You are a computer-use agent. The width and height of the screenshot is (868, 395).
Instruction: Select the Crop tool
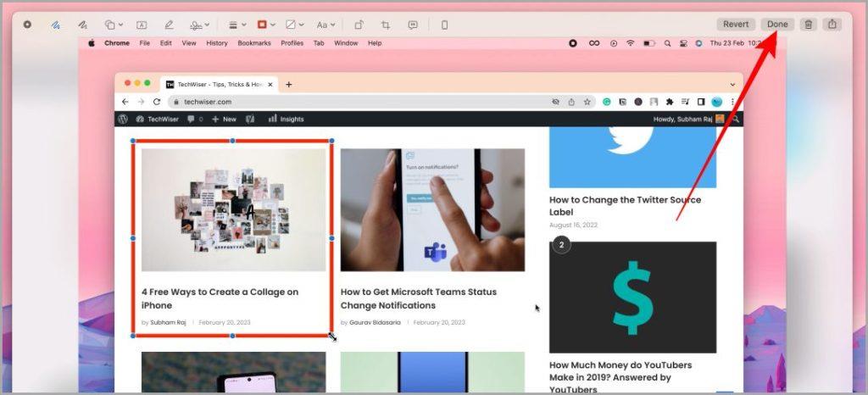[x=386, y=25]
